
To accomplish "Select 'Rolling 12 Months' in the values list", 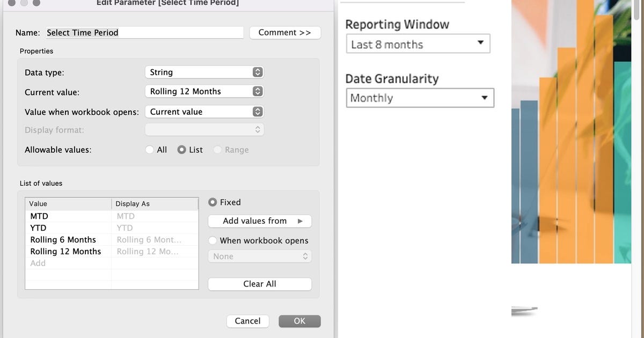I will point(65,251).
